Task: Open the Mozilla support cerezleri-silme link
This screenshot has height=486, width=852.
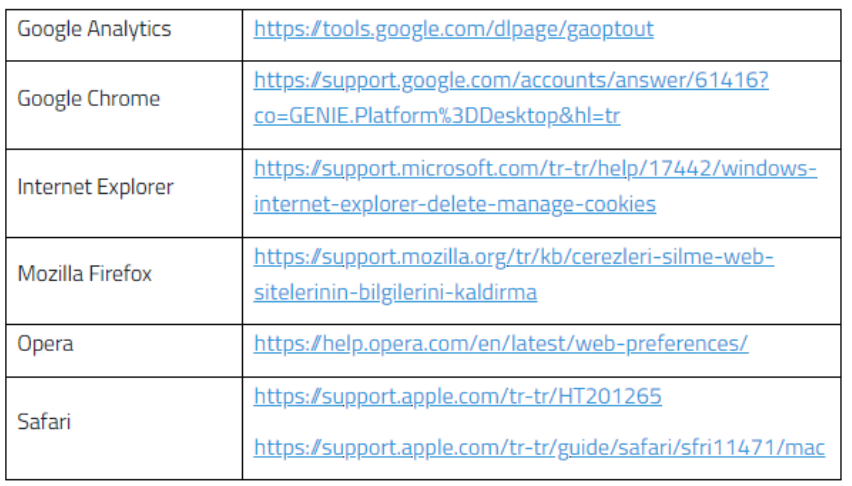Action: click(513, 257)
